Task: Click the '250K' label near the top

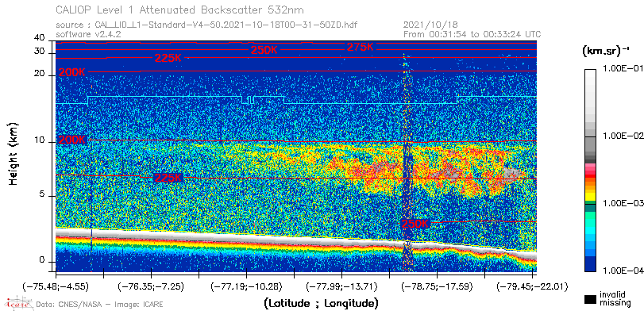Action: point(264,51)
